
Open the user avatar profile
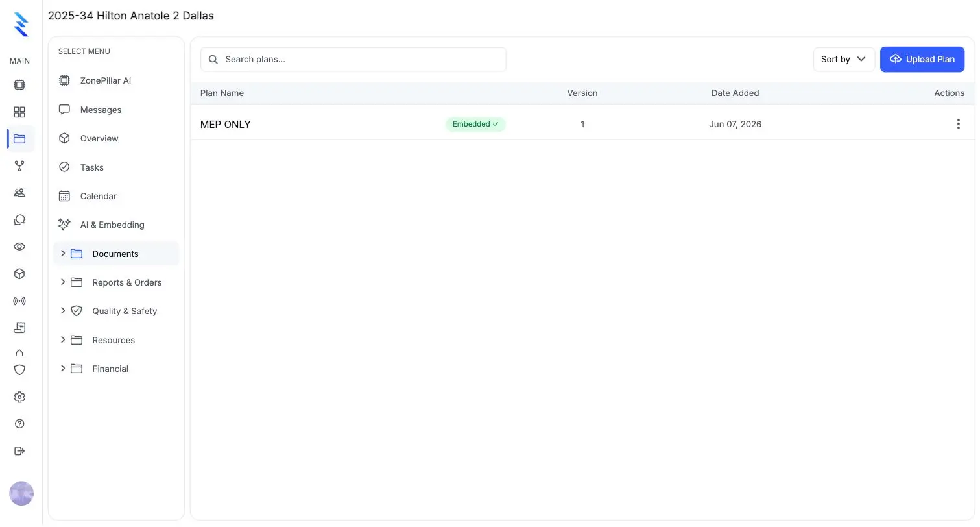pyautogui.click(x=21, y=493)
